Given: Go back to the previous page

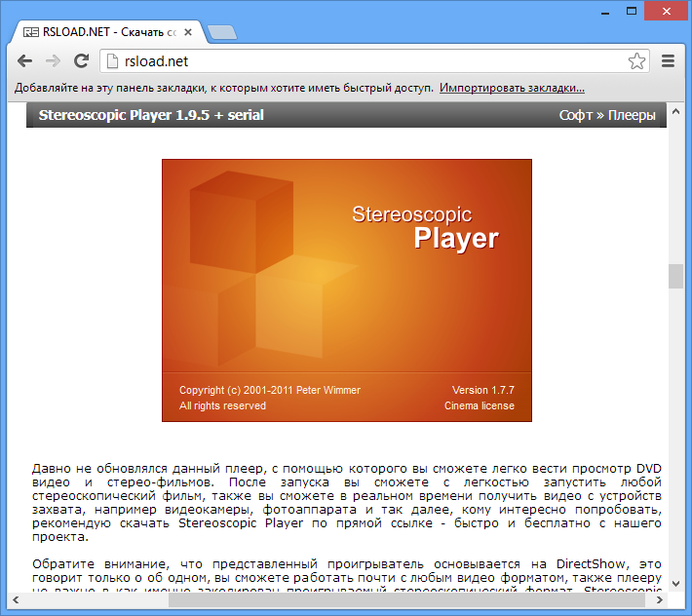Looking at the screenshot, I should tap(24, 60).
